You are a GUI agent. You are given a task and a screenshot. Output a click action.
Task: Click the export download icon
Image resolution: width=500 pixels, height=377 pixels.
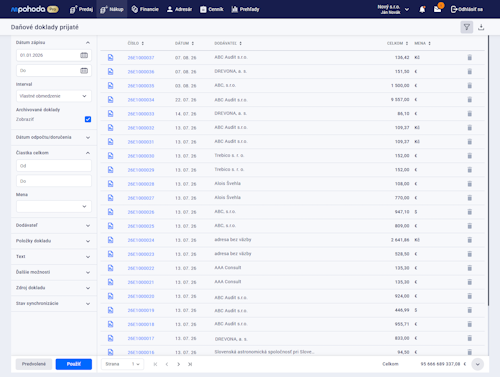pos(481,27)
